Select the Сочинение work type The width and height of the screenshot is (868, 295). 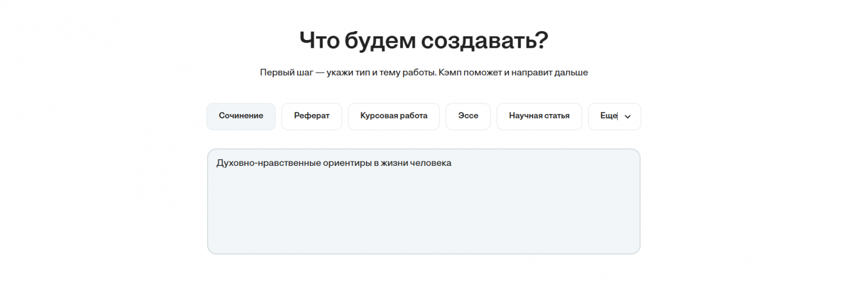[x=240, y=116]
